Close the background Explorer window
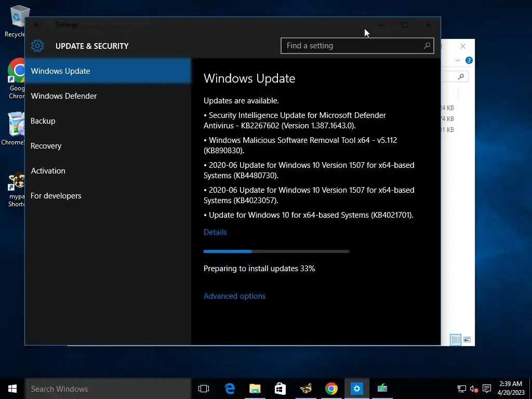The height and width of the screenshot is (399, 532). tap(463, 46)
